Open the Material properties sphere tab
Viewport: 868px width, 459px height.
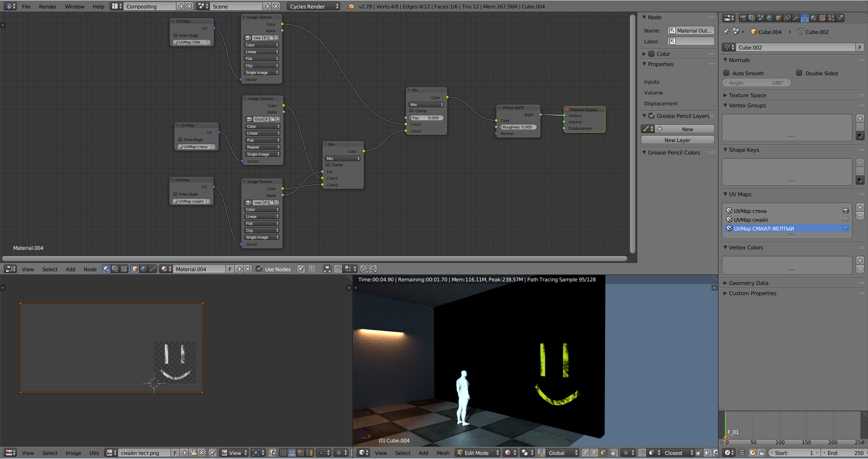(x=813, y=18)
